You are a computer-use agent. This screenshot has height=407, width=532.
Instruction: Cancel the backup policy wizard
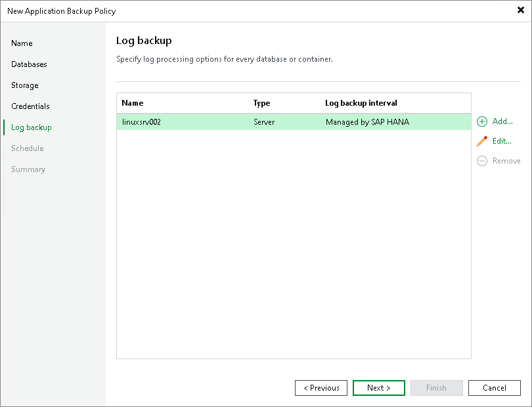(495, 388)
